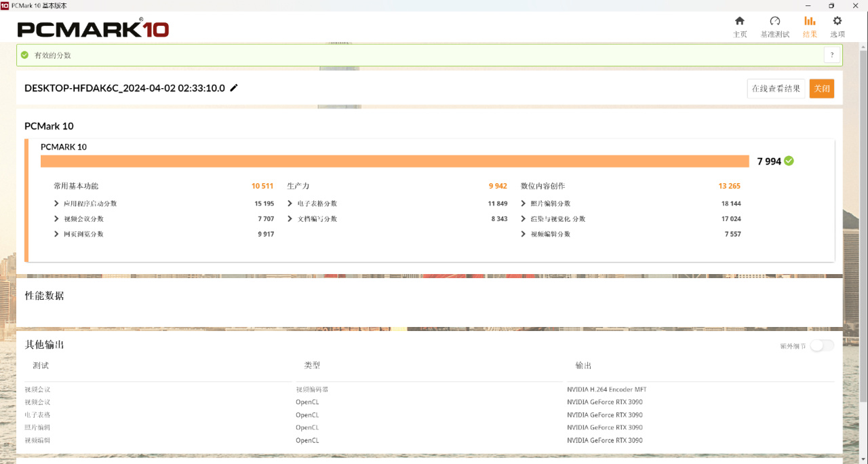
Task: Expand 网页浏览分数 row
Action: (x=79, y=233)
